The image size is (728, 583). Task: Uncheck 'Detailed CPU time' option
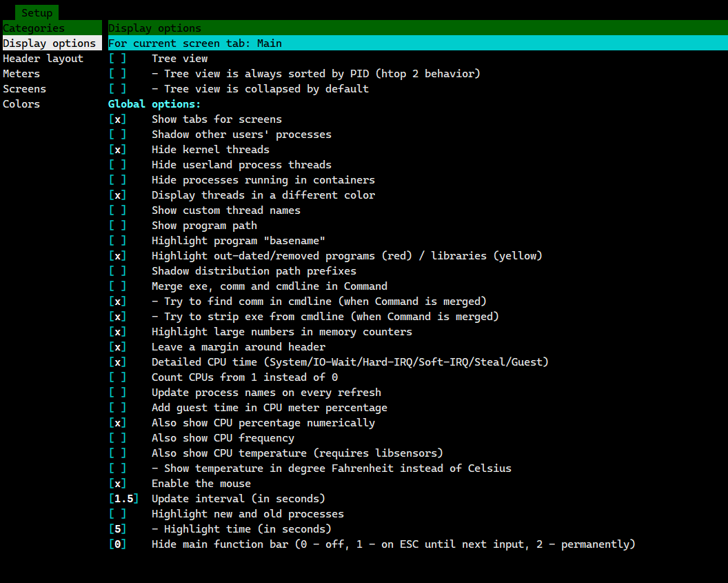coord(117,362)
